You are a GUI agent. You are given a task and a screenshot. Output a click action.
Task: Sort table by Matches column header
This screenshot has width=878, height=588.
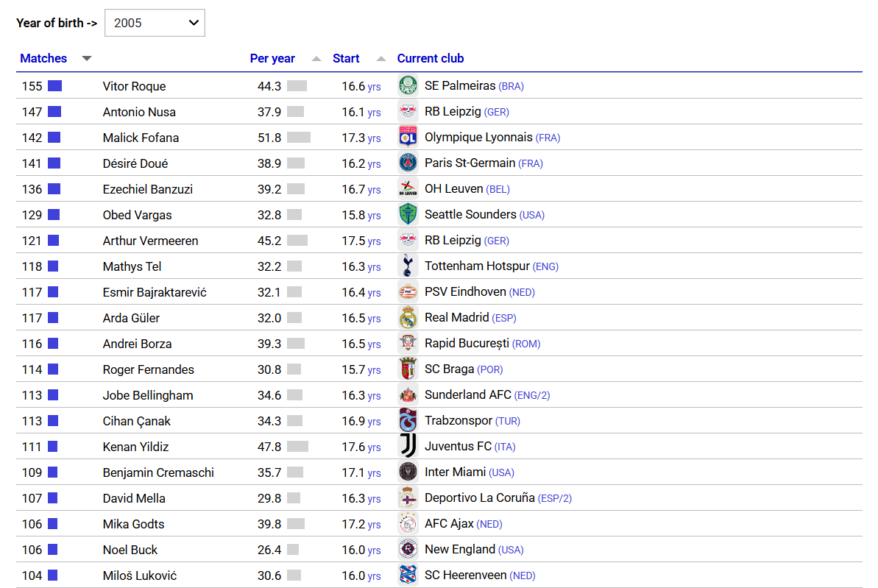click(43, 59)
